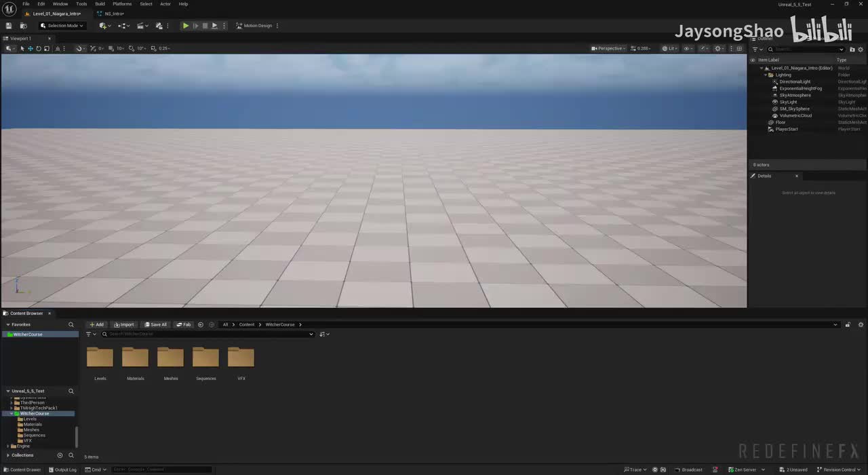Open the Cinematics clapperboard dropdown

[142, 26]
